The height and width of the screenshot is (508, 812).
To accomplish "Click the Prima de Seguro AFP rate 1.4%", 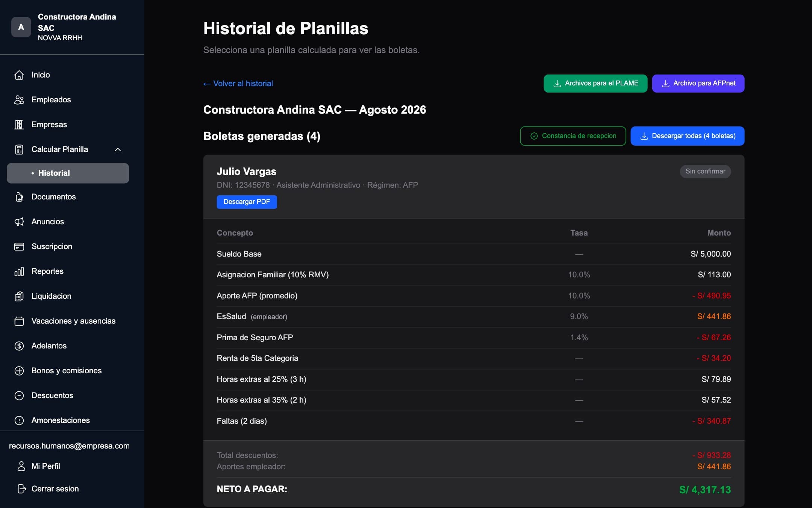I will [x=579, y=338].
